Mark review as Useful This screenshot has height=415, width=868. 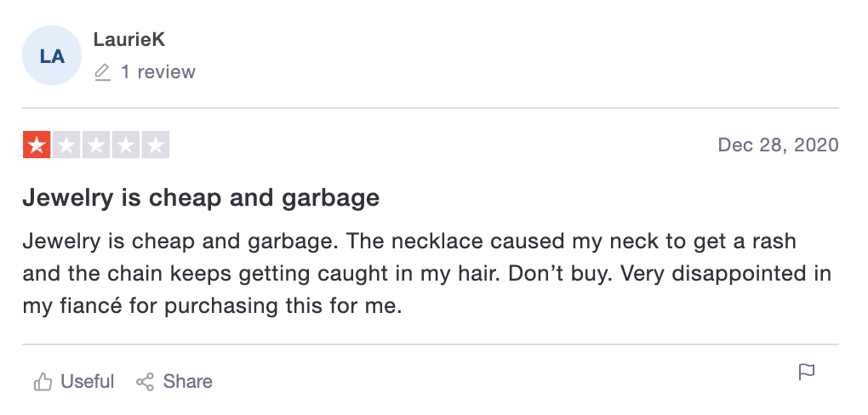point(87,381)
